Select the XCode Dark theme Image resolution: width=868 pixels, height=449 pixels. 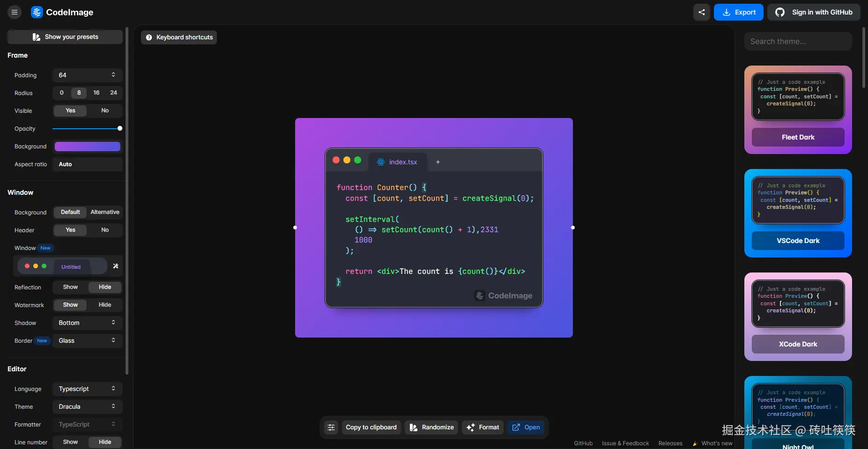pos(798,344)
